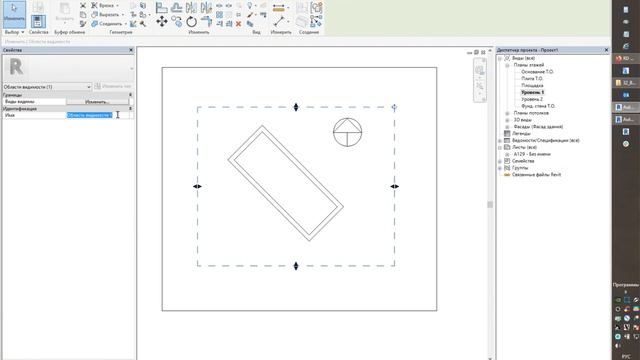Click the Array tool icon

click(x=220, y=15)
